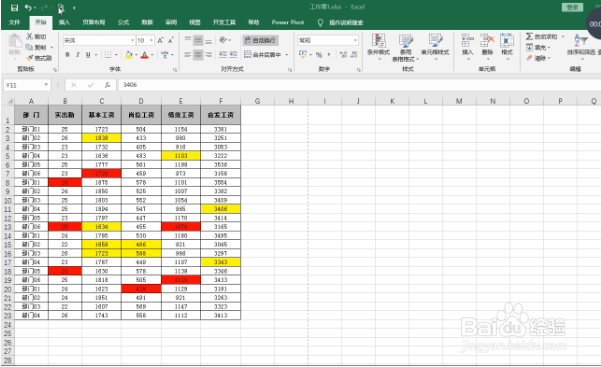Toggle Middle Align
601x367 pixels.
(x=198, y=40)
